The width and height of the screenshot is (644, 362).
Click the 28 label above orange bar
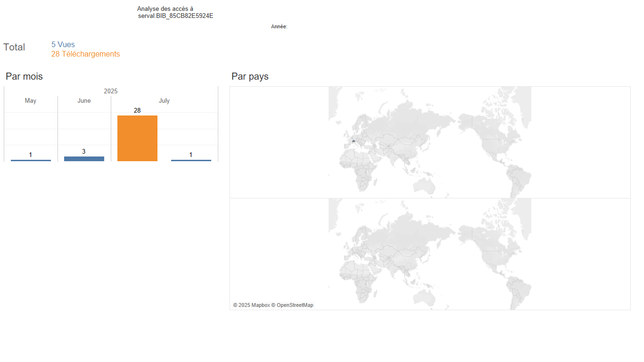tap(137, 110)
